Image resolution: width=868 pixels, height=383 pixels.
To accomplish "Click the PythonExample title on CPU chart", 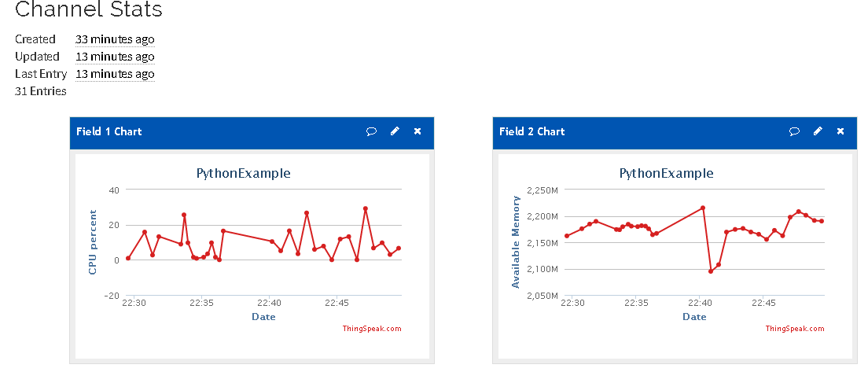I will tap(244, 173).
